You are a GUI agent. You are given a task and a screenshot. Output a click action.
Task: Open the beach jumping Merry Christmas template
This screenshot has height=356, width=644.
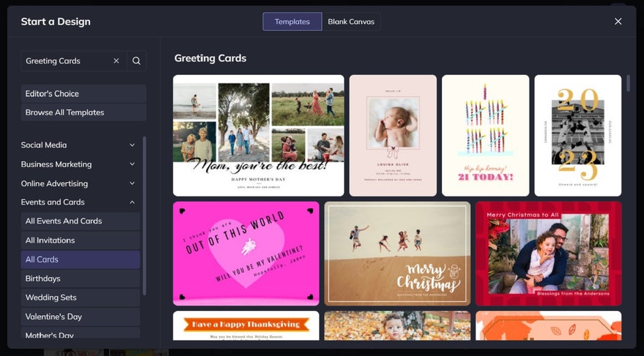pos(397,253)
